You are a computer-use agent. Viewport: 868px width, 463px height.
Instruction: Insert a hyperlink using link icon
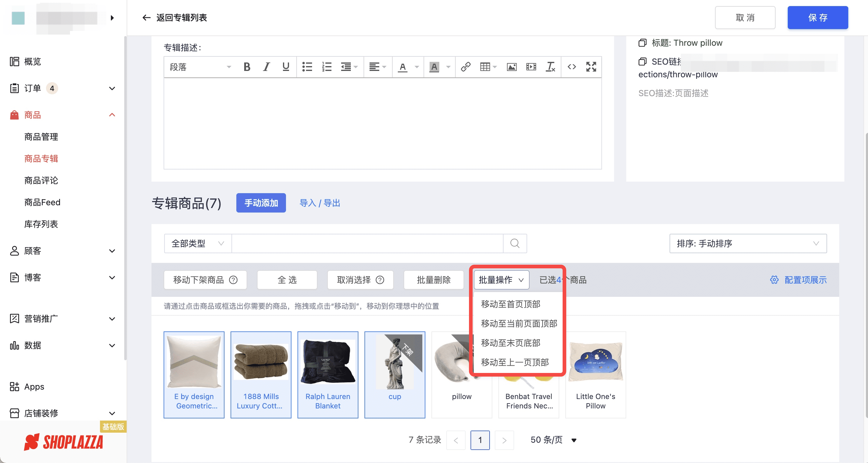[466, 67]
